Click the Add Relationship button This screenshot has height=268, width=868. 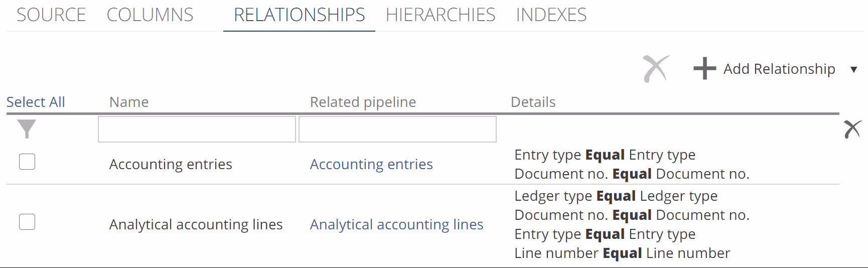click(x=779, y=69)
